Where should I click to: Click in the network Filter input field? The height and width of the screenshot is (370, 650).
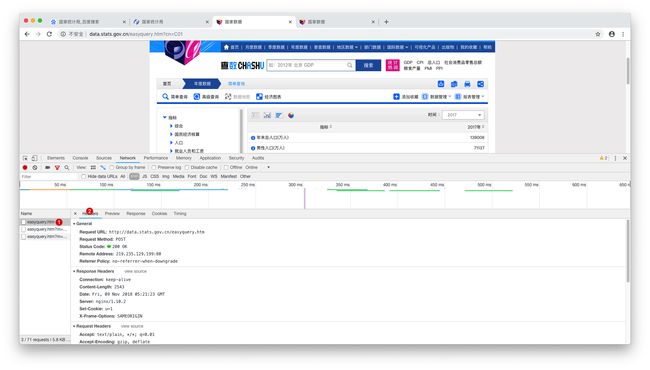coord(49,177)
